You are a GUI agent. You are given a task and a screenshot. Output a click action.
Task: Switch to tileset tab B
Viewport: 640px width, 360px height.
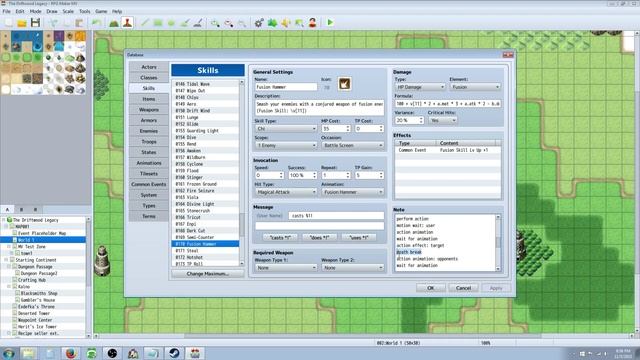(x=22, y=209)
